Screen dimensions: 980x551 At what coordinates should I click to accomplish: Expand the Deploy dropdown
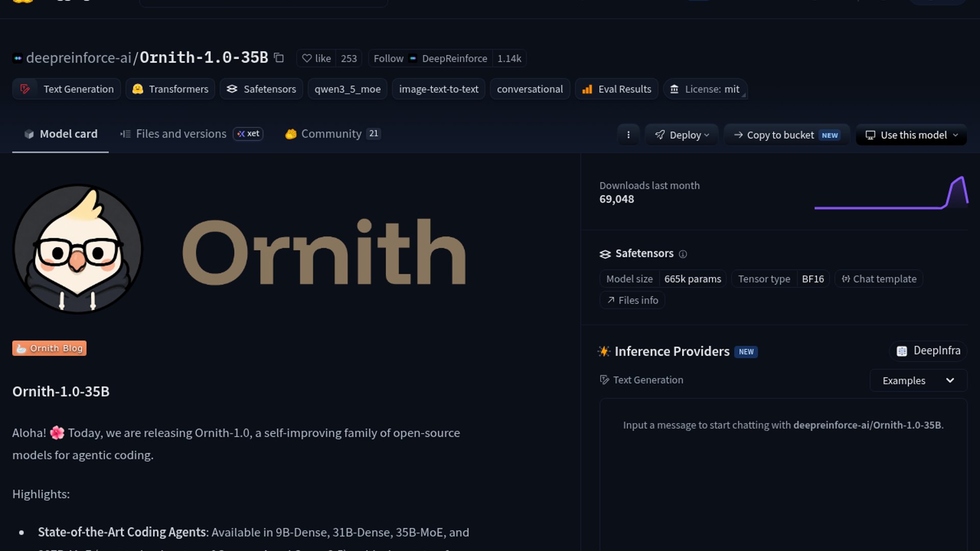point(682,135)
